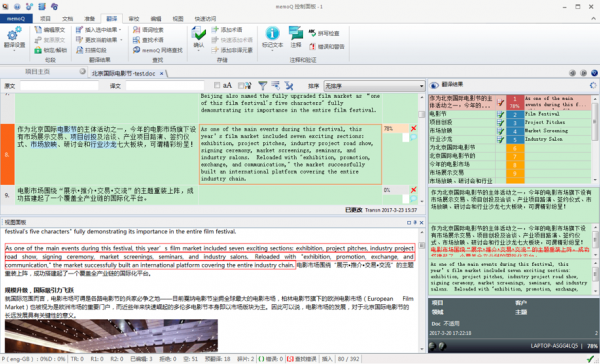Click the memoQ web search icon
Viewport: 600px width, 364px height.
(137, 50)
